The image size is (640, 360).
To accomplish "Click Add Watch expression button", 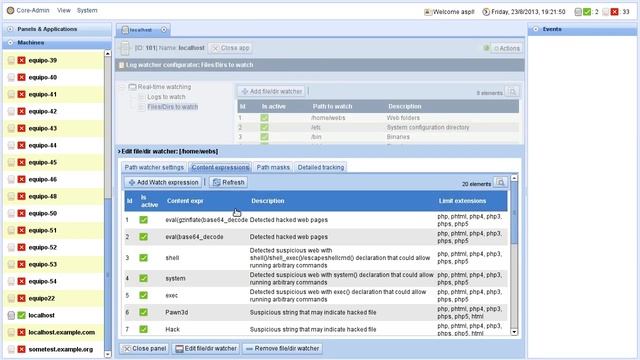I will pyautogui.click(x=163, y=182).
